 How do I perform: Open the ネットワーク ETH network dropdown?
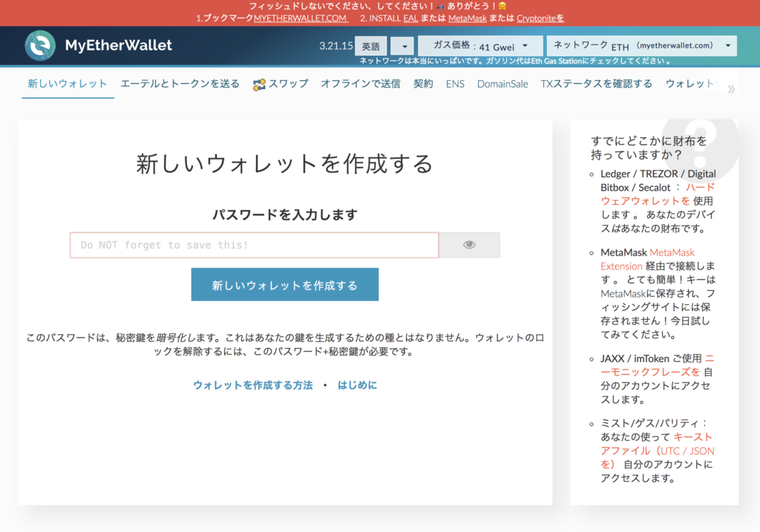(x=642, y=45)
